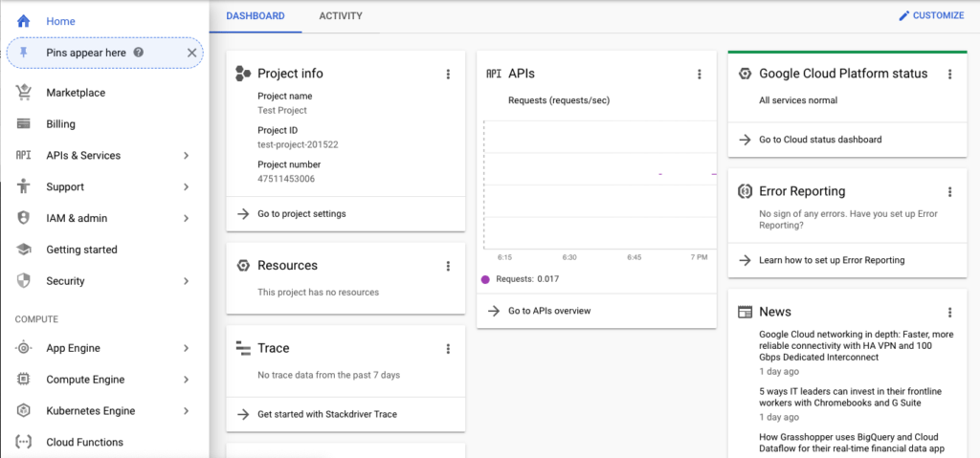Click the Customize dashboard button

coord(931,15)
